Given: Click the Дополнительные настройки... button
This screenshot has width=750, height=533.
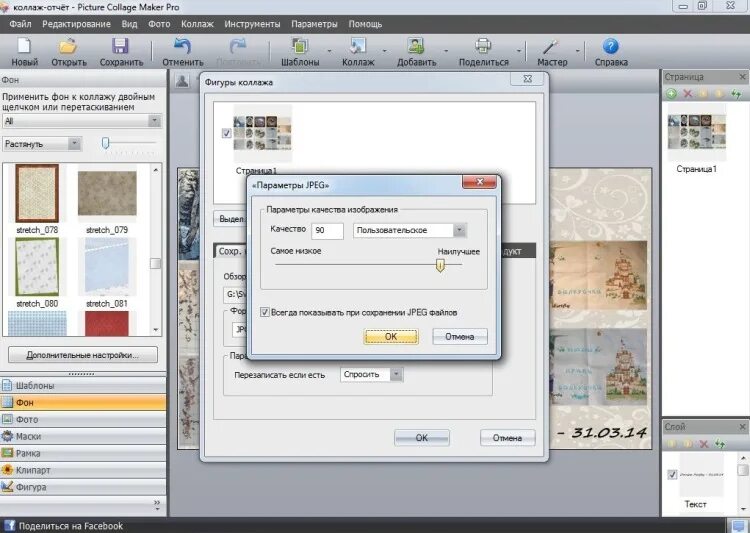Looking at the screenshot, I should (83, 355).
